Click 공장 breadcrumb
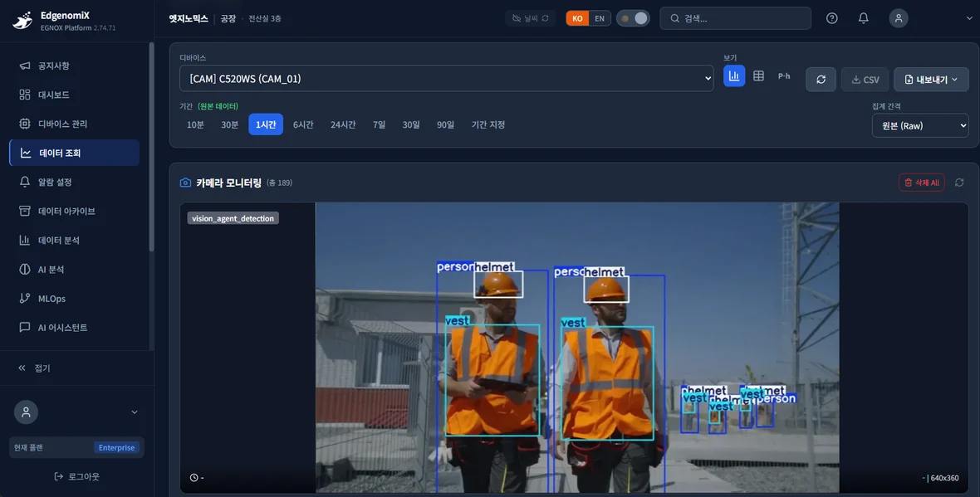Image resolution: width=980 pixels, height=497 pixels. tap(228, 19)
